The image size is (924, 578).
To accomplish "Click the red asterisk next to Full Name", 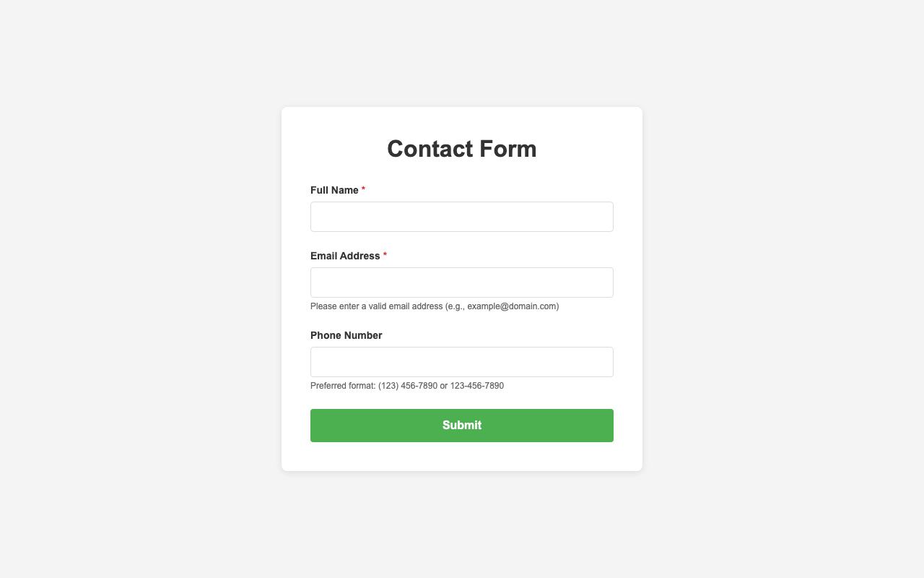I will 363,190.
